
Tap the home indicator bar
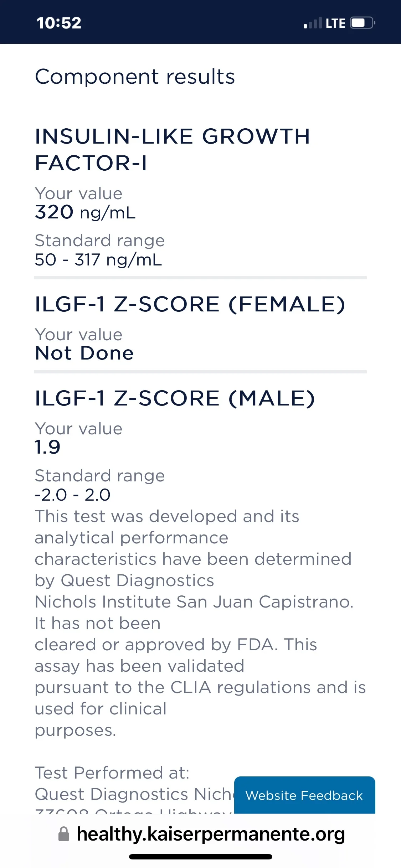201,857
